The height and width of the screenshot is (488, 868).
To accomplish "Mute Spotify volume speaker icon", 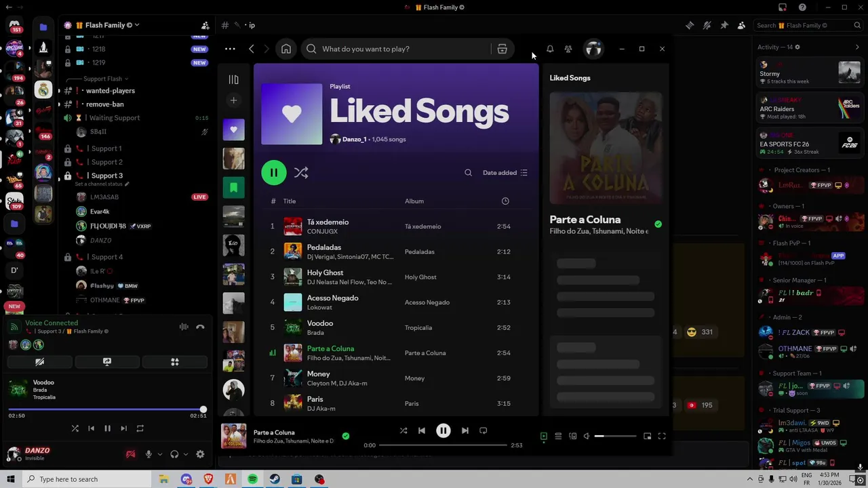I will (x=587, y=436).
